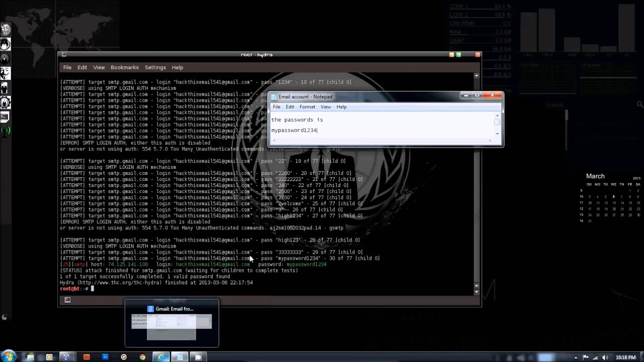Click the gear emblem icon in the left dock

click(5, 102)
